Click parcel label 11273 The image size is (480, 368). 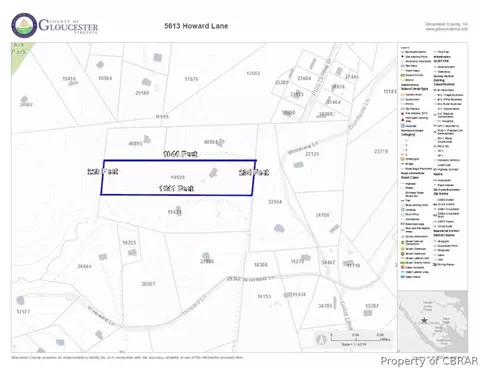[297, 261]
